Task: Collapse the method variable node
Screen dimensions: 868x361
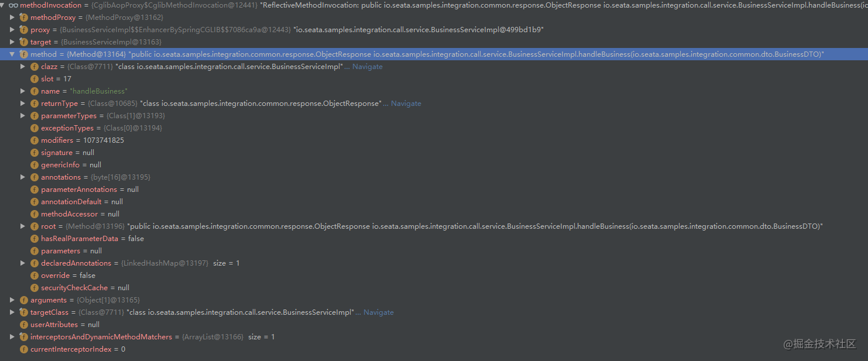Action: 12,54
